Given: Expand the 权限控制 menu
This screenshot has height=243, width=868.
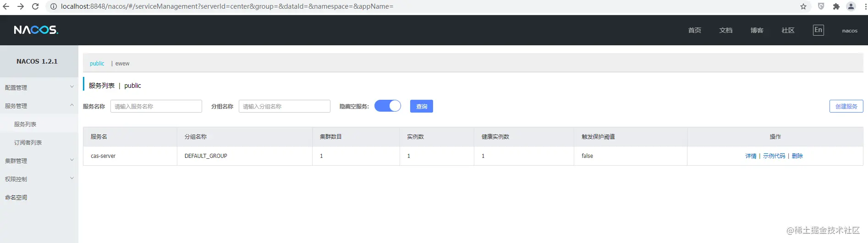Looking at the screenshot, I should [x=39, y=179].
